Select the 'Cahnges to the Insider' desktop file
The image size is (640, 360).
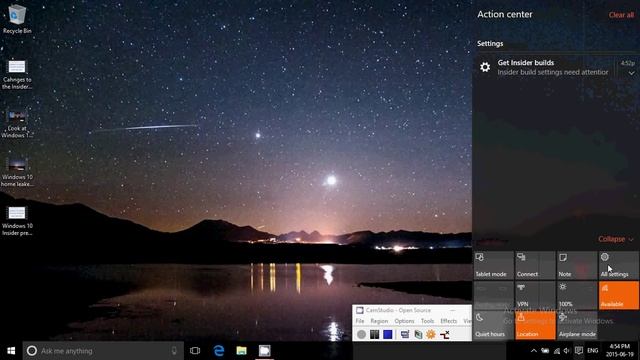pyautogui.click(x=17, y=74)
